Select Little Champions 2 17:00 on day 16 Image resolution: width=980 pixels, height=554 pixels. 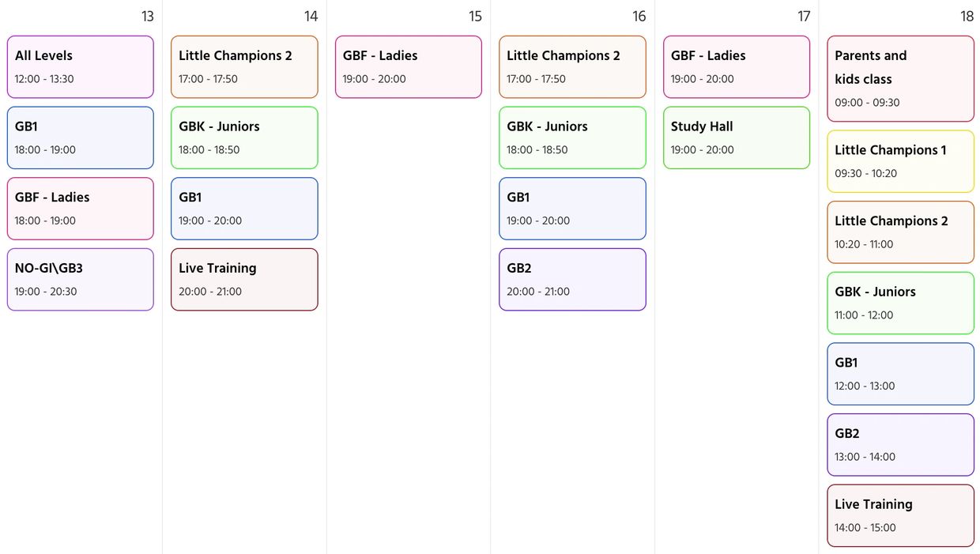click(572, 67)
